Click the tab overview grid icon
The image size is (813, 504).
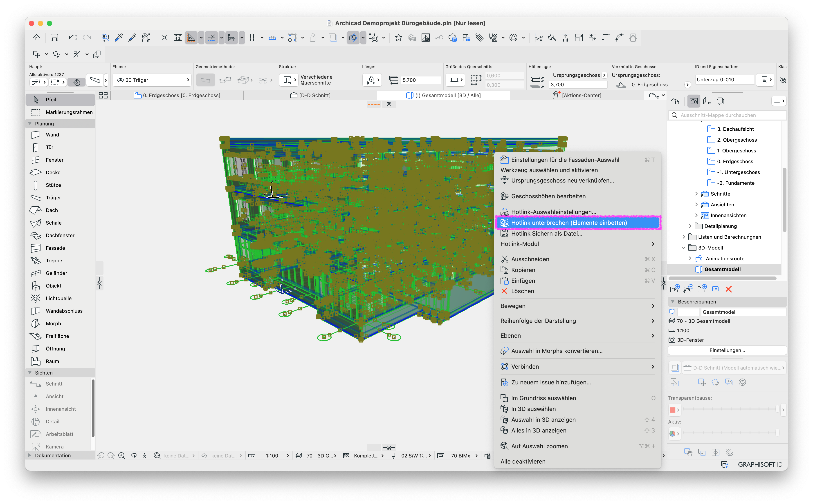coord(103,95)
